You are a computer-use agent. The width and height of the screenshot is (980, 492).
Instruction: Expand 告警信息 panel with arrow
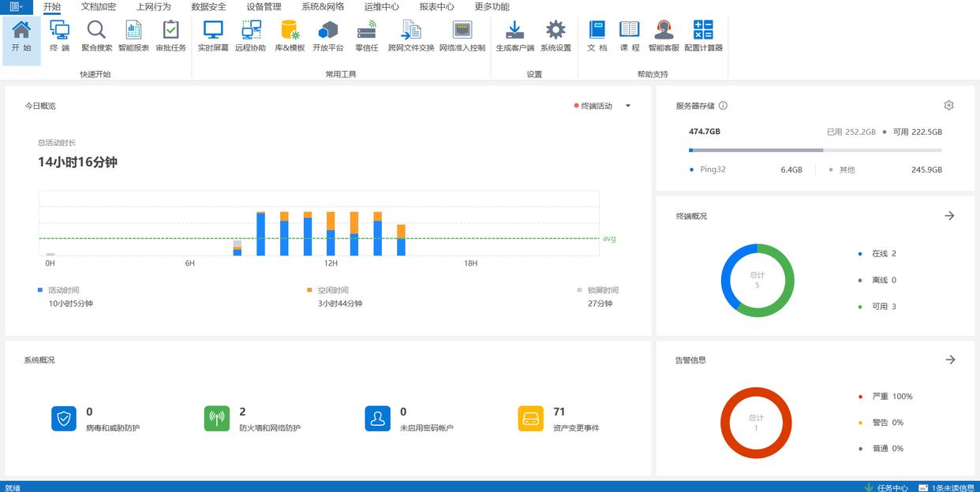point(950,360)
